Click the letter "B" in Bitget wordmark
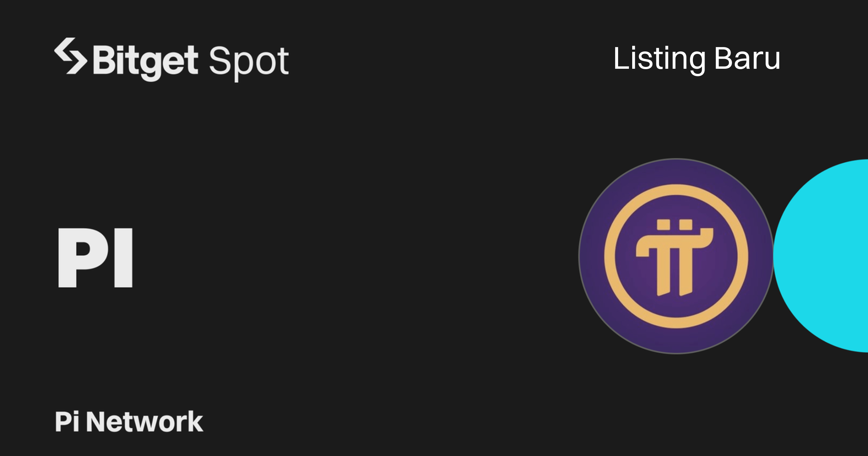Screen dimensions: 868x456 [105, 60]
